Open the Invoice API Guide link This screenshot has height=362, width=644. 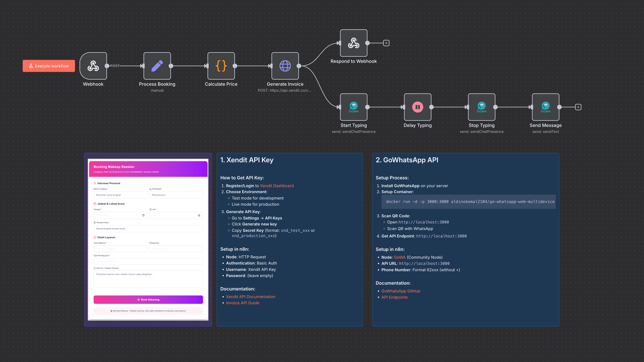[x=243, y=303]
